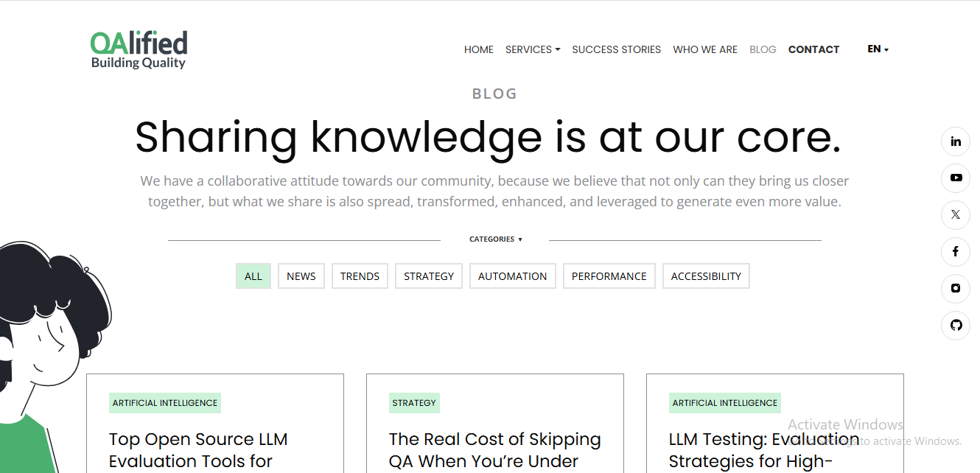This screenshot has width=980, height=473.
Task: Open the Facebook social icon
Action: point(956,252)
